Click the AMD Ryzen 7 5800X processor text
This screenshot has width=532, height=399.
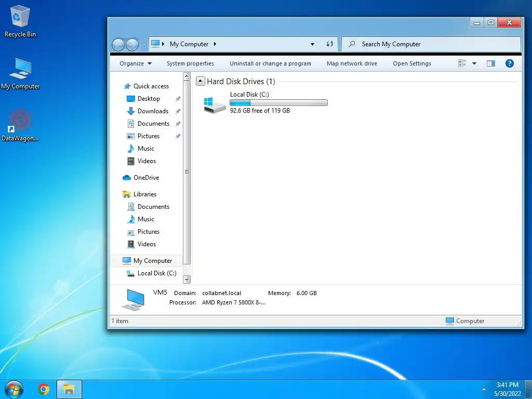coord(233,302)
